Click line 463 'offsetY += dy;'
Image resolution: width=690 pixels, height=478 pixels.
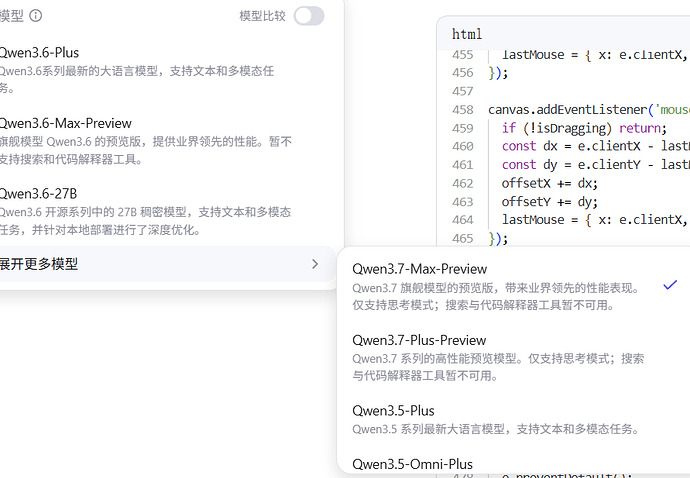550,202
